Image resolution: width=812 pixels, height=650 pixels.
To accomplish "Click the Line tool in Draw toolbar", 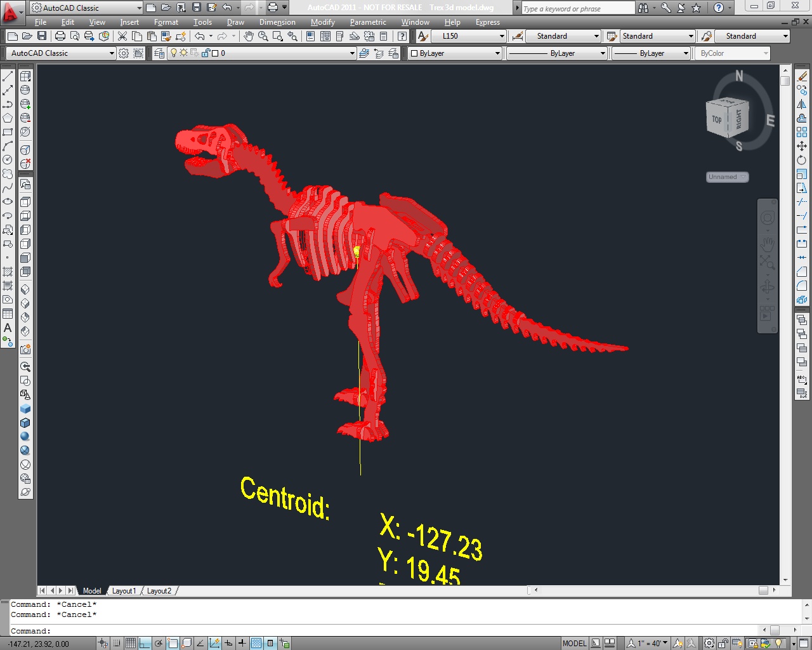I will tap(8, 76).
